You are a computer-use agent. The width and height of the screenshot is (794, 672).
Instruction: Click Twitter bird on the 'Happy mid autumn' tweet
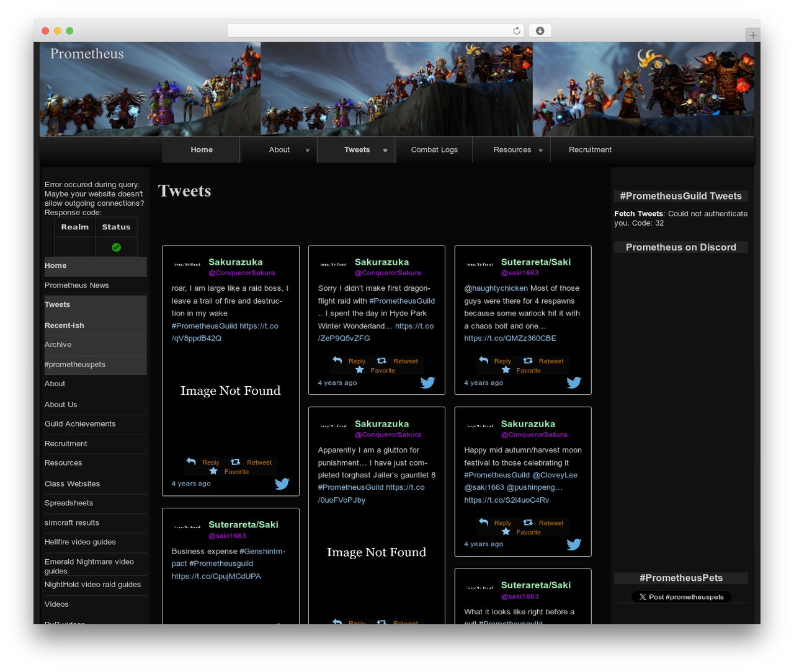coord(574,544)
